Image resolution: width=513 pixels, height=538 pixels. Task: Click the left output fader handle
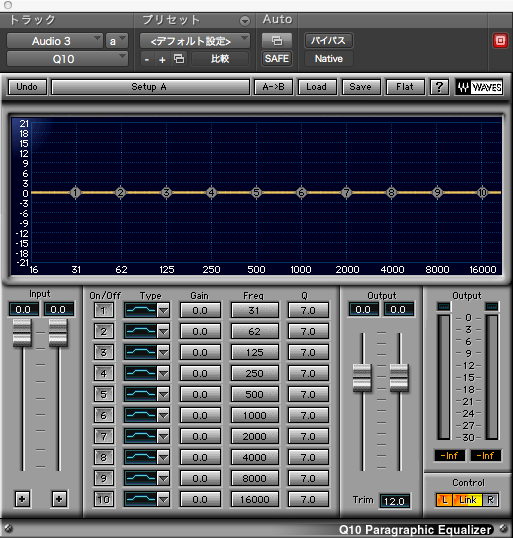362,378
